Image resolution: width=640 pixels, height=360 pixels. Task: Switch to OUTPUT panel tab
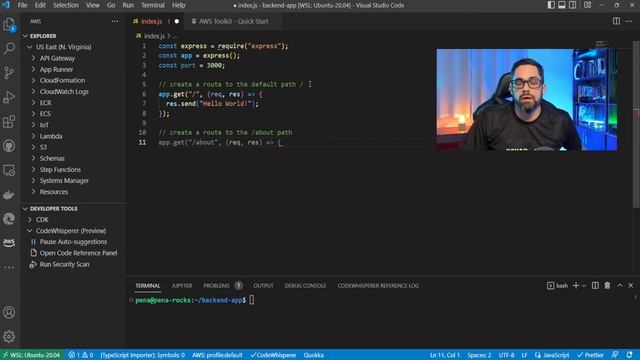click(263, 286)
